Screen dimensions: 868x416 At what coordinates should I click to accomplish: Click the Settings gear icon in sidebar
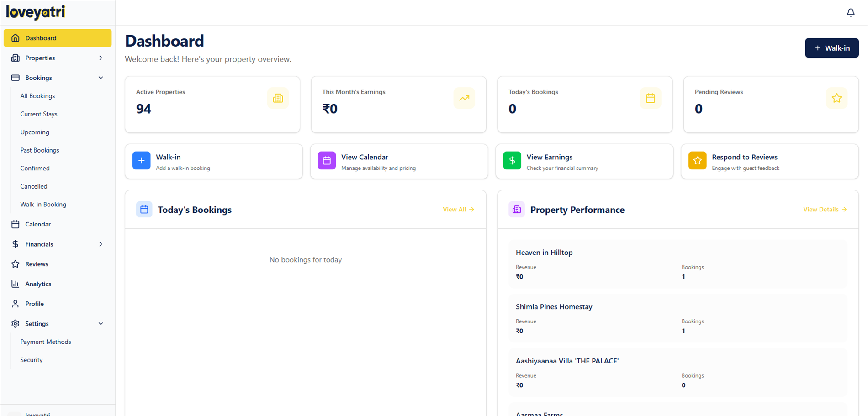tap(16, 324)
